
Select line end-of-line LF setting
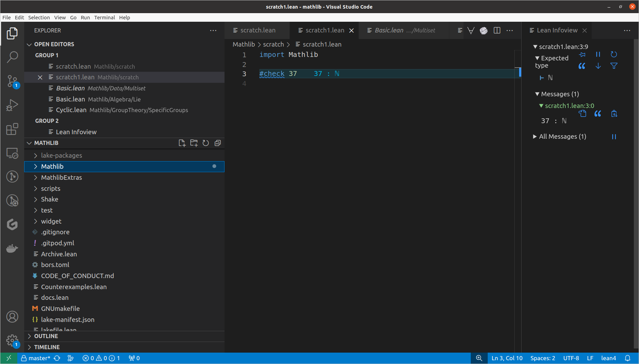(x=590, y=358)
